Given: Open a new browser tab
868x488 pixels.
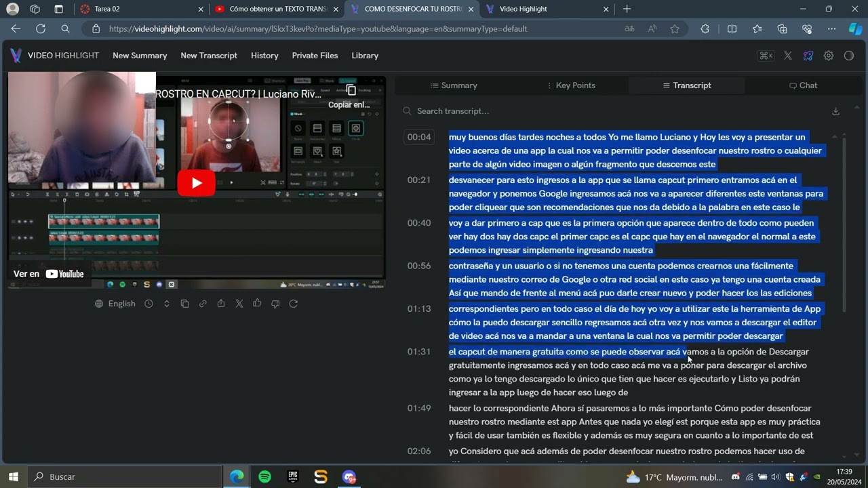Looking at the screenshot, I should pyautogui.click(x=627, y=9).
